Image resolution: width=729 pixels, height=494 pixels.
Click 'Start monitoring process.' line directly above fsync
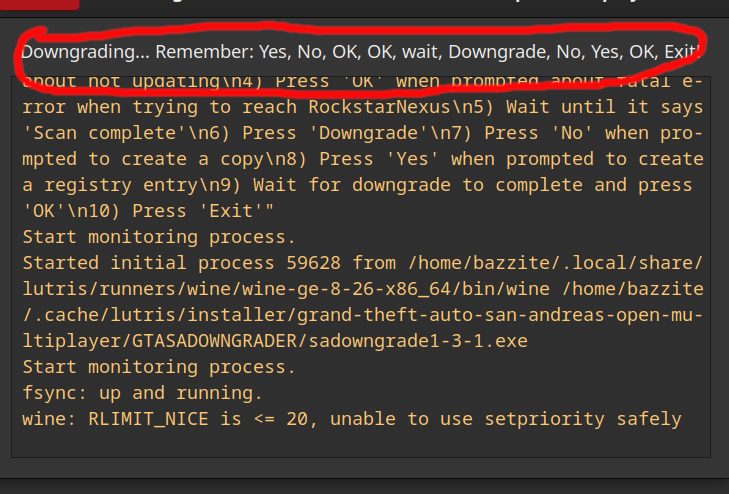159,367
